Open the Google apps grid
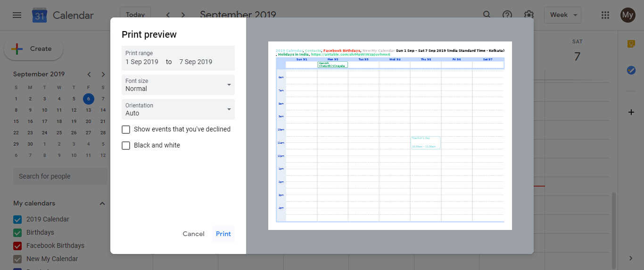Viewport: 644px width, 270px height. (x=605, y=15)
